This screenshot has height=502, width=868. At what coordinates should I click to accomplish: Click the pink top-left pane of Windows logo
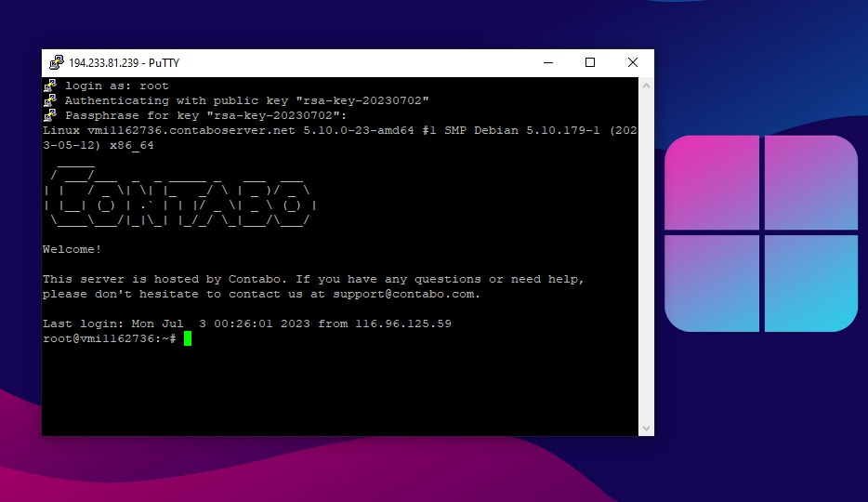tap(710, 182)
